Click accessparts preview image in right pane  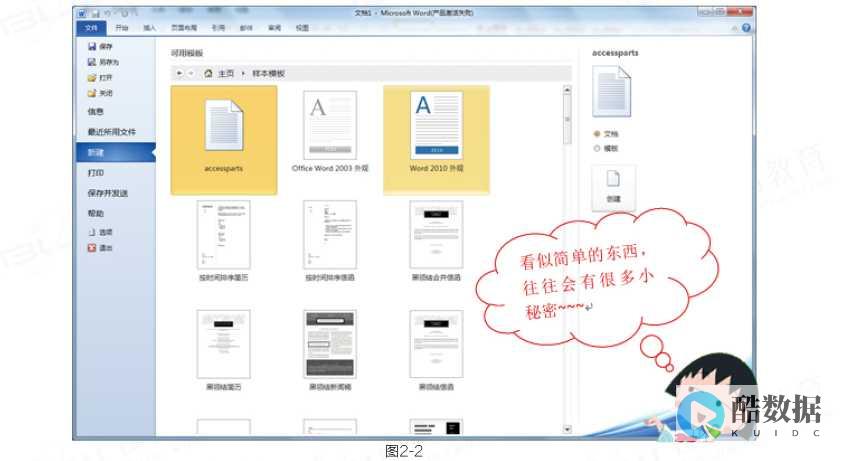611,91
